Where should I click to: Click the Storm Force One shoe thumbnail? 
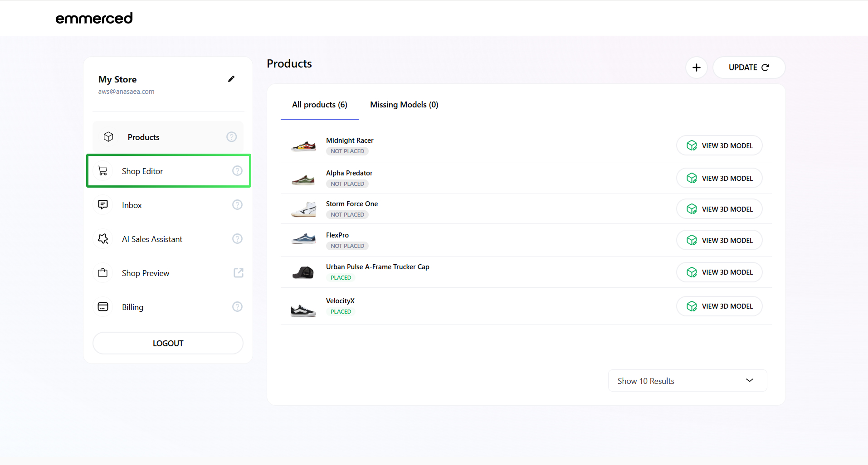click(303, 209)
